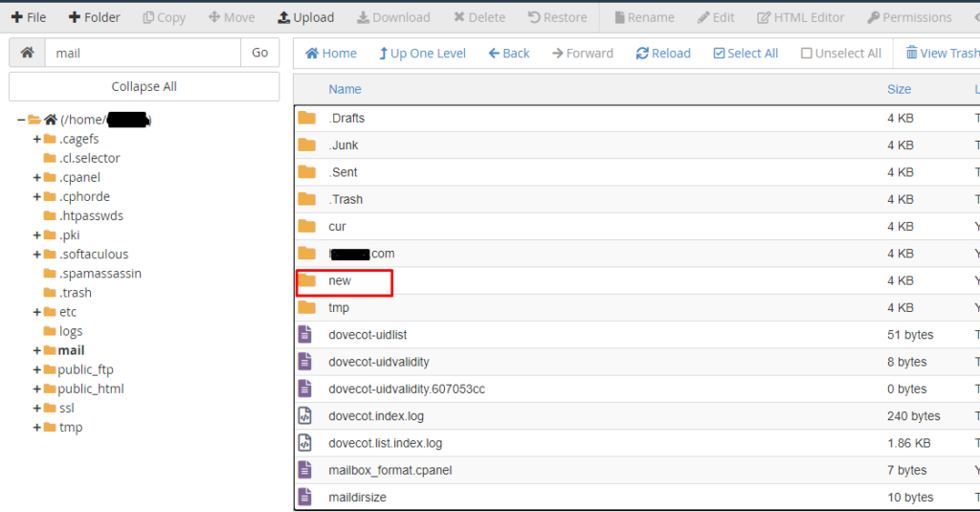The height and width of the screenshot is (512, 980).
Task: Click the Edit toolbar button
Action: pyautogui.click(x=716, y=17)
